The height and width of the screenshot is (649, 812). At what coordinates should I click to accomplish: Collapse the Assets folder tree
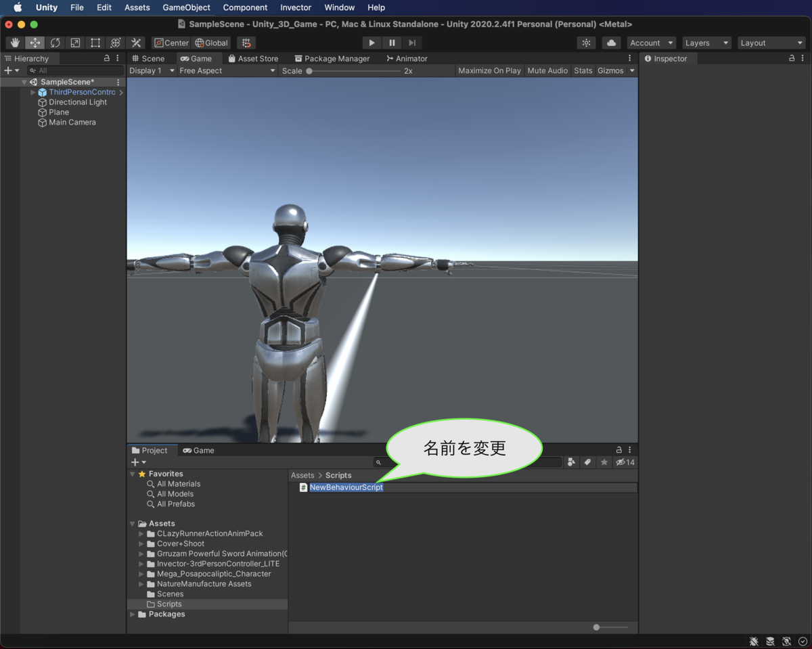132,523
